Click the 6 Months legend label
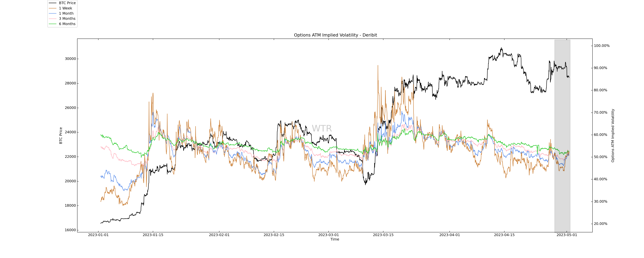 (x=67, y=24)
